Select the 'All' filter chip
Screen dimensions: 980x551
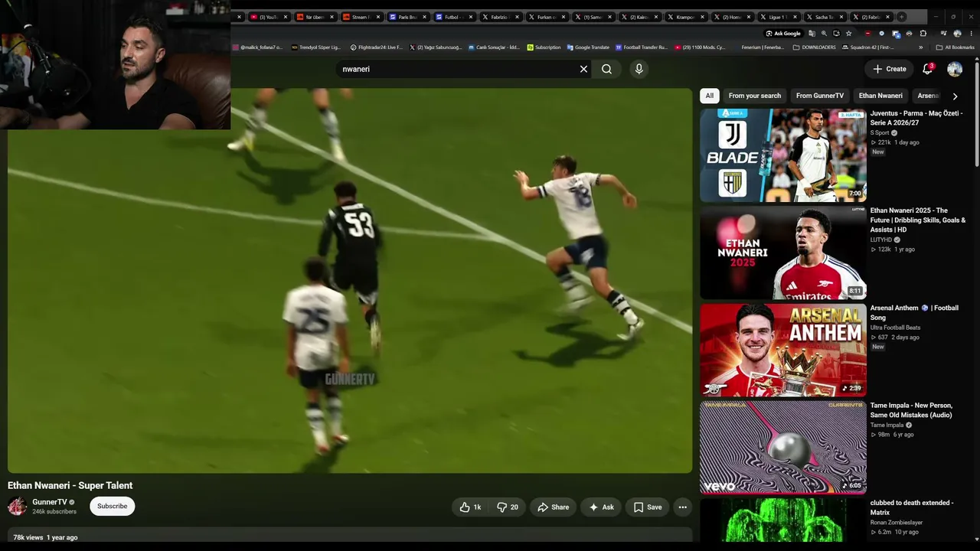[x=709, y=96]
